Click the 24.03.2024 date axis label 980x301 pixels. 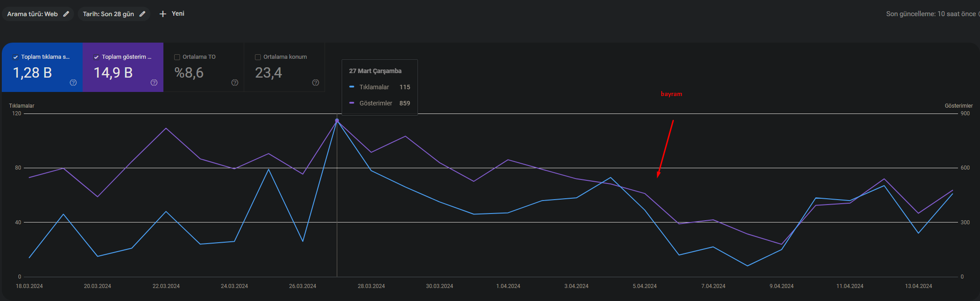(x=234, y=286)
